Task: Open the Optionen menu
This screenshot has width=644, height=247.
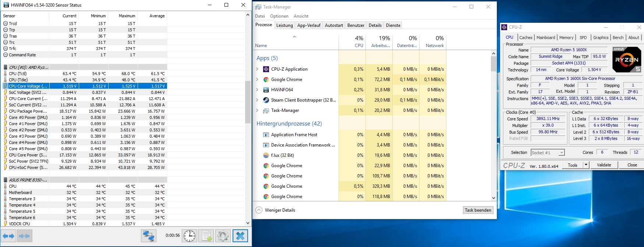Action: (279, 16)
